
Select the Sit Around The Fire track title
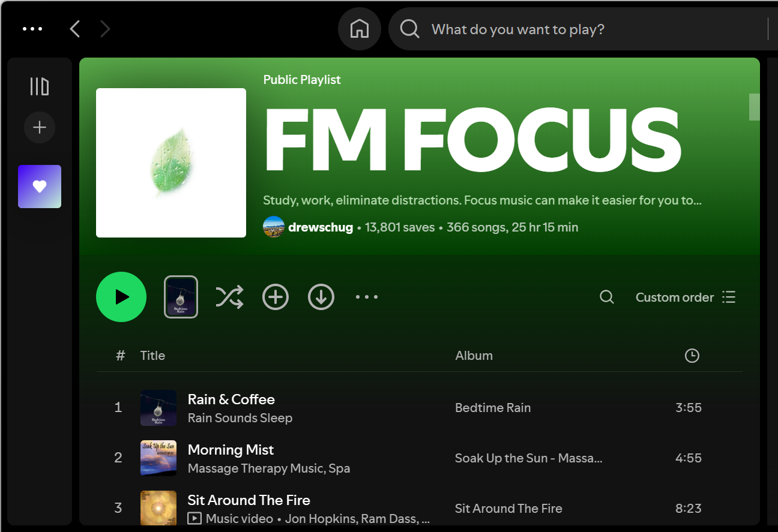click(x=249, y=500)
